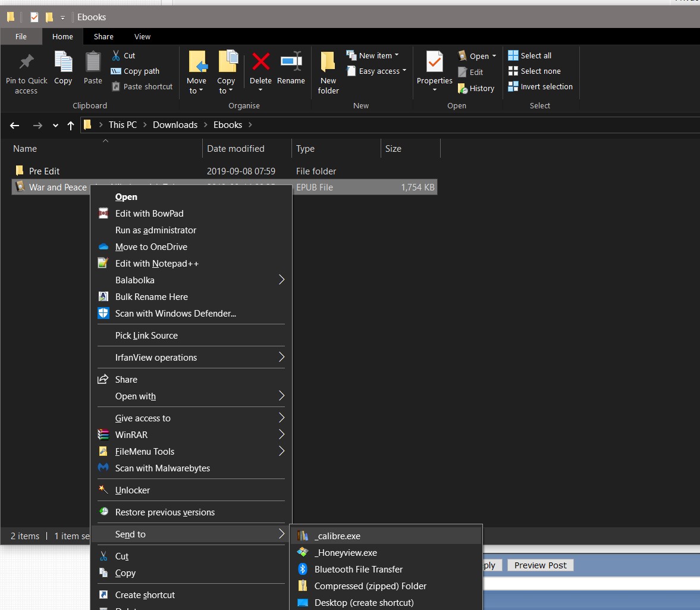Click the OneDrive cloud icon
This screenshot has height=610, width=700.
103,246
